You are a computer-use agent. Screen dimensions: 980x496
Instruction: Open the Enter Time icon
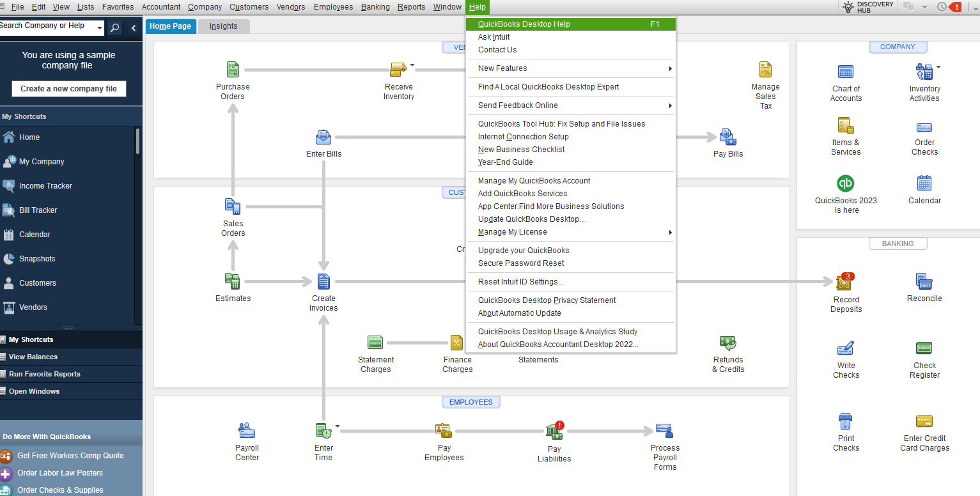[x=323, y=431]
